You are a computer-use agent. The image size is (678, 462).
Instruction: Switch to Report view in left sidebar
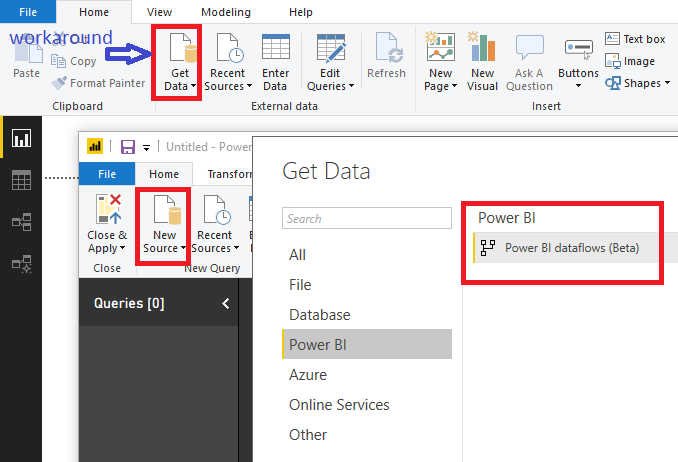click(21, 138)
